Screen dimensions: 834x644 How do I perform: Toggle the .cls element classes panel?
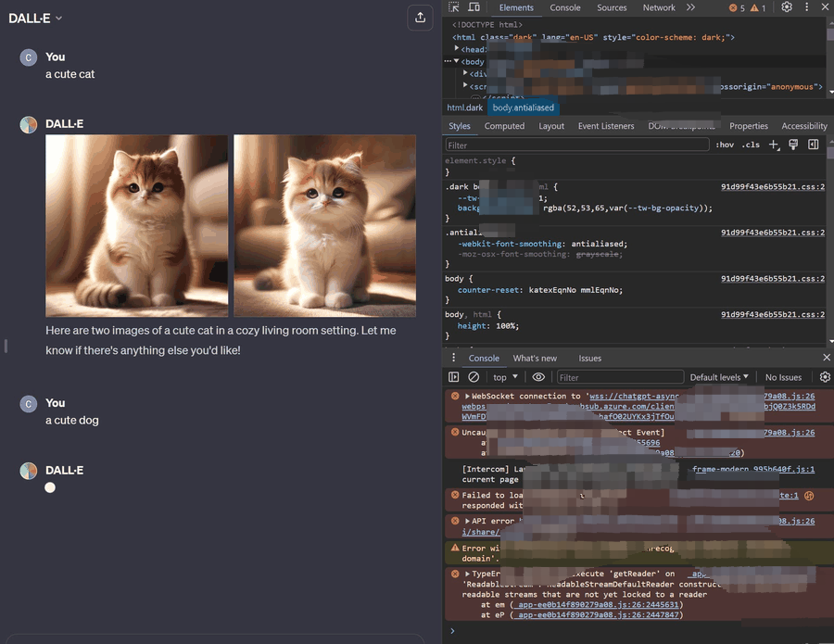[x=751, y=145]
